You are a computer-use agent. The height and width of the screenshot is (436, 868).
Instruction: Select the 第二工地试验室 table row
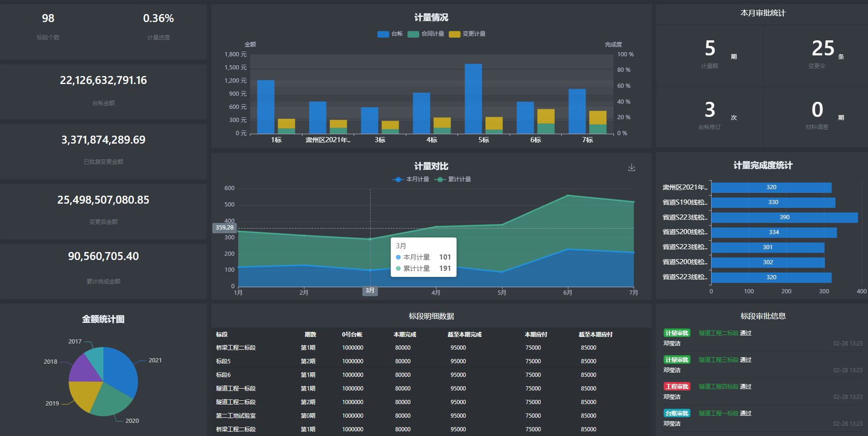point(236,416)
